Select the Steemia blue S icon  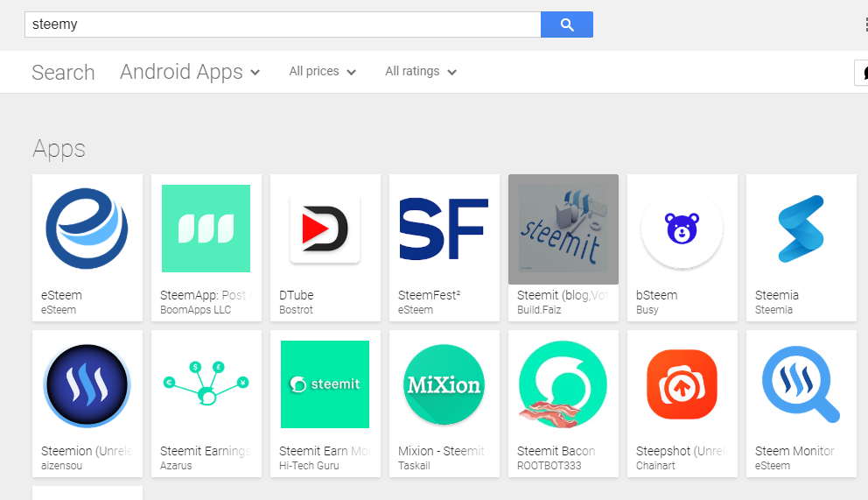tap(801, 229)
